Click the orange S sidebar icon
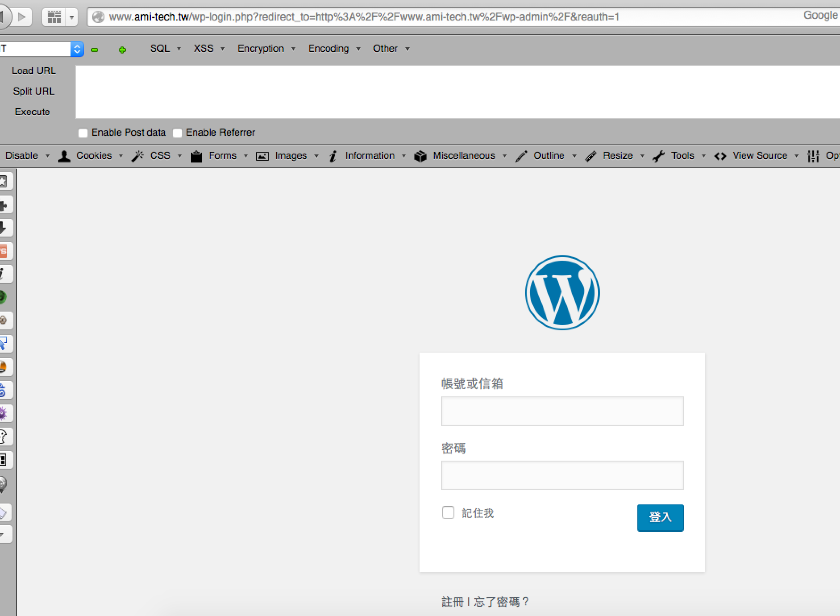 4,251
